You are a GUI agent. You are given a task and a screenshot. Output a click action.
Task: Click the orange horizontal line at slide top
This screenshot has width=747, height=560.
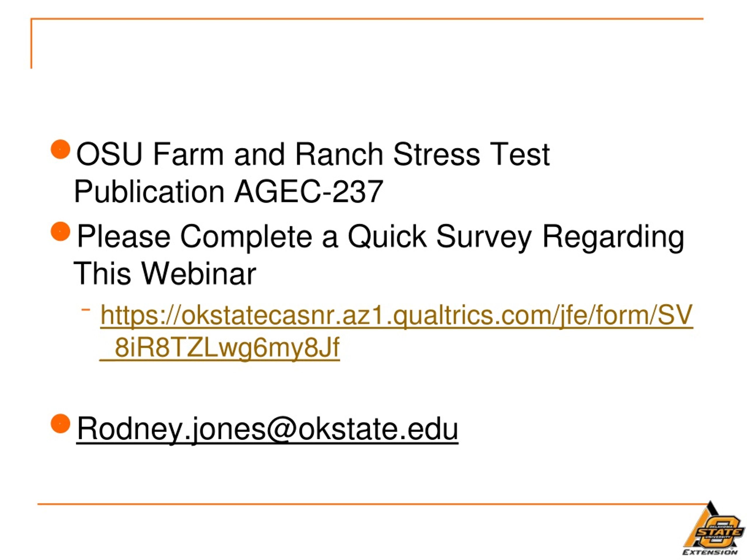click(x=367, y=19)
